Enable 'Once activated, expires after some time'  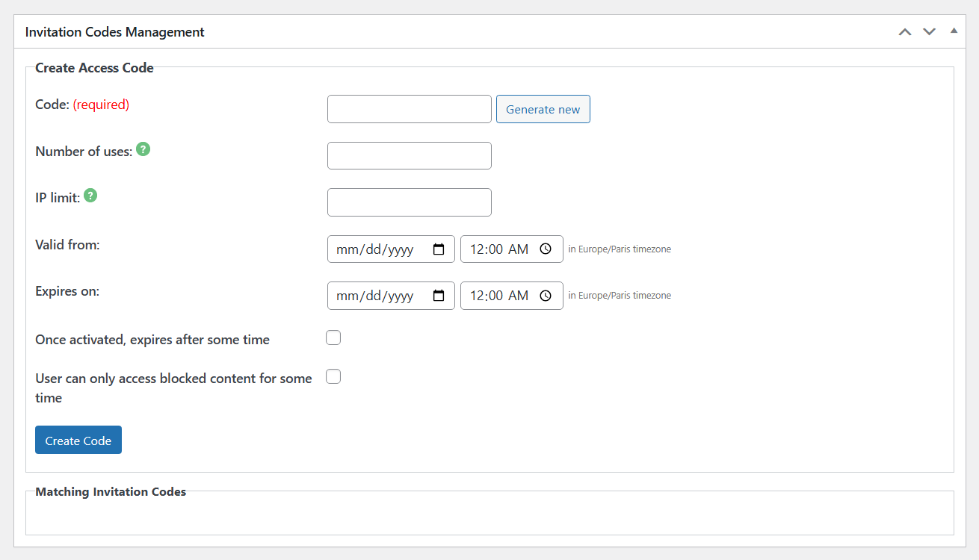pos(333,337)
